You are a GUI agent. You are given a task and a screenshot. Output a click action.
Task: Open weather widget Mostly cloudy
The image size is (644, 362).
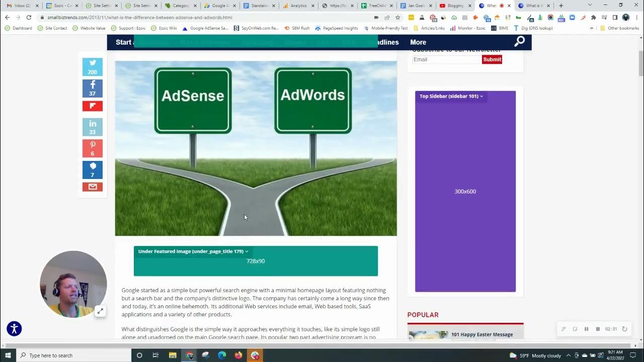pyautogui.click(x=535, y=355)
